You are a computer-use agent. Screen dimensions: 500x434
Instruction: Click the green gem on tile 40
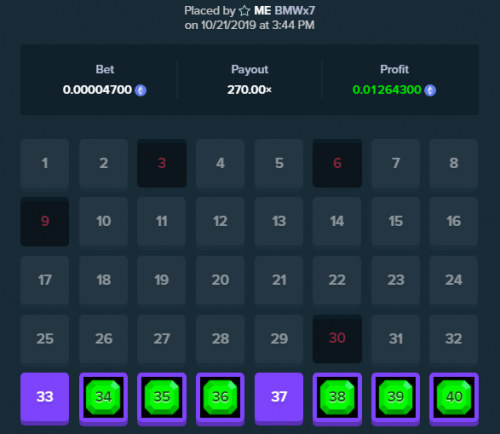click(x=454, y=397)
